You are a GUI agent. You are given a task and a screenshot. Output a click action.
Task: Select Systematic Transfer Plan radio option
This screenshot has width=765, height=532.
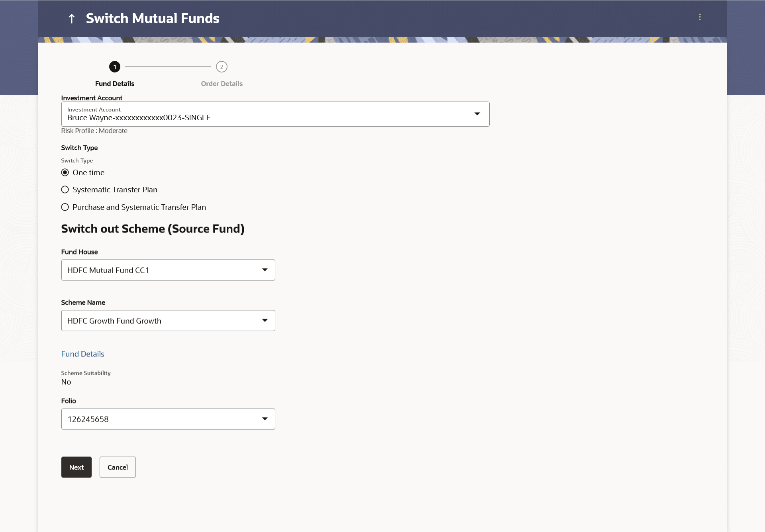coord(65,190)
